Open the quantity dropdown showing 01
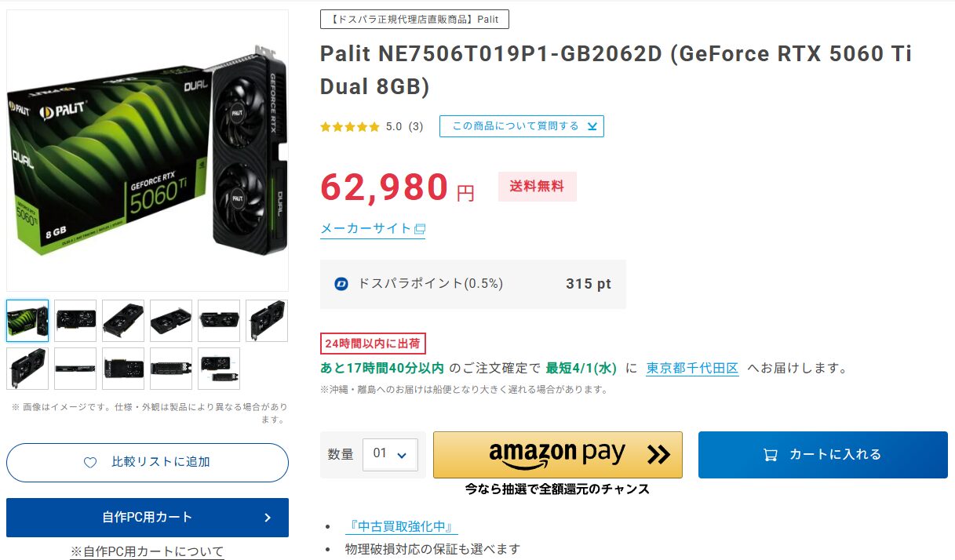This screenshot has height=560, width=955. tap(390, 454)
